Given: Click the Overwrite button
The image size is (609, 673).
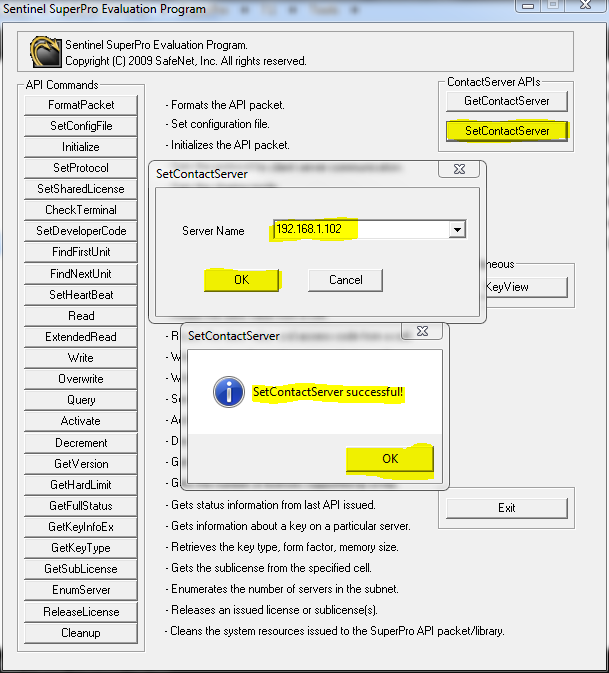Looking at the screenshot, I should pos(81,379).
